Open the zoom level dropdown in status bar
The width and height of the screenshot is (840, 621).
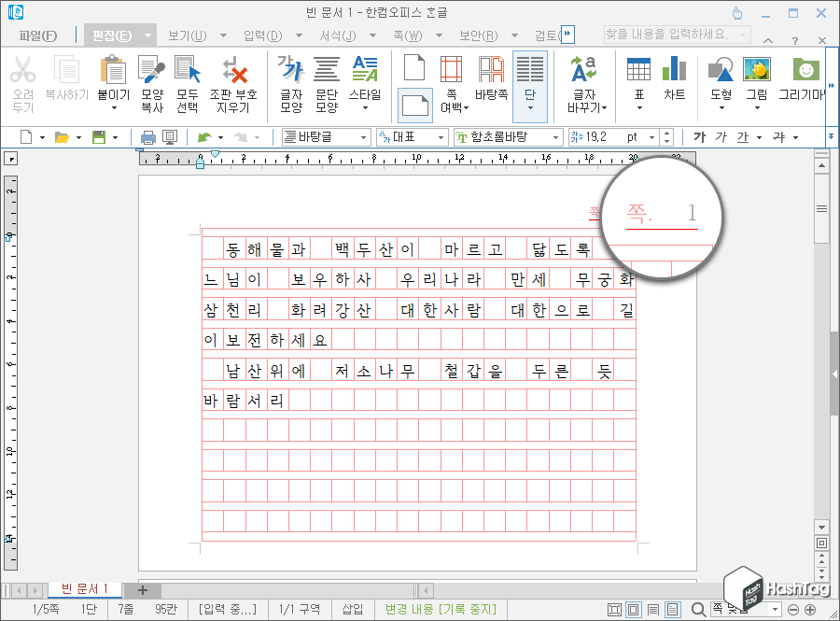coord(775,609)
